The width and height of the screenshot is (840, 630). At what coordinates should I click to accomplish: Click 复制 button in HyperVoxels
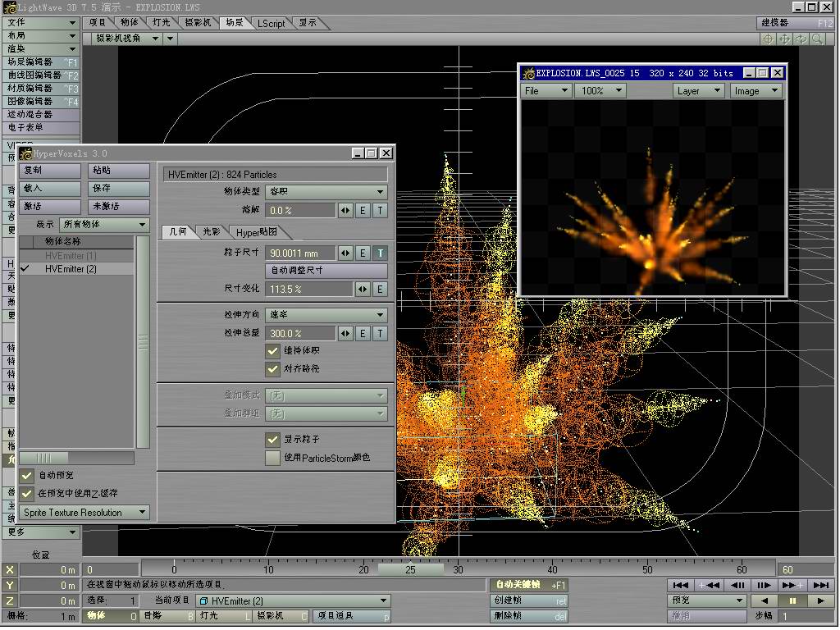50,171
